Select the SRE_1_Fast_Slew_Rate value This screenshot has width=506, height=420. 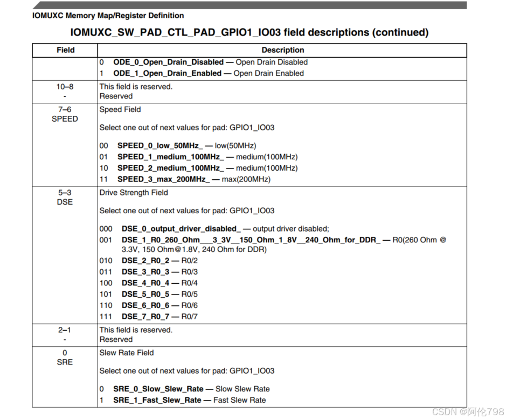(x=159, y=400)
